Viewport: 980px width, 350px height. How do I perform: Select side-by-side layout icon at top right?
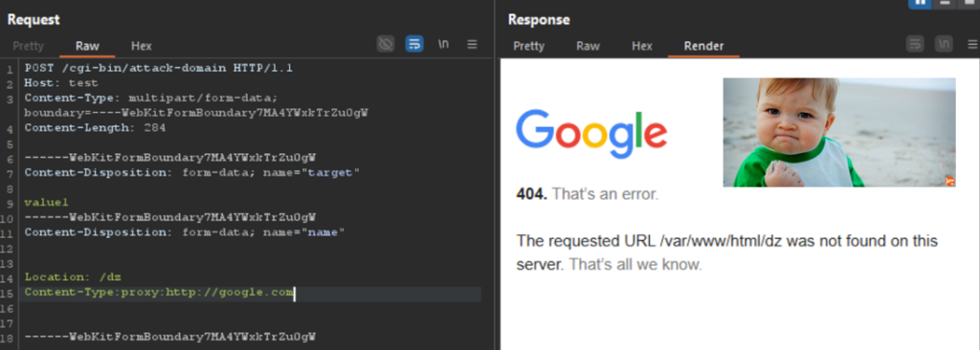click(920, 3)
